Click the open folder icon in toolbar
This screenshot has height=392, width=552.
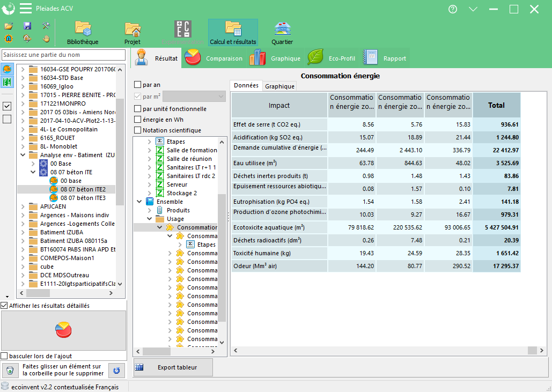click(x=9, y=26)
